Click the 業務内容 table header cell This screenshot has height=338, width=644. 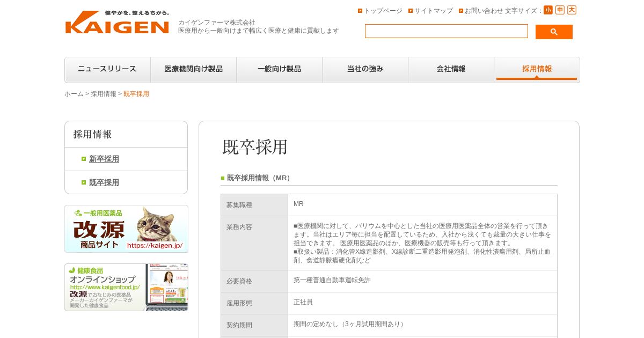(x=254, y=243)
